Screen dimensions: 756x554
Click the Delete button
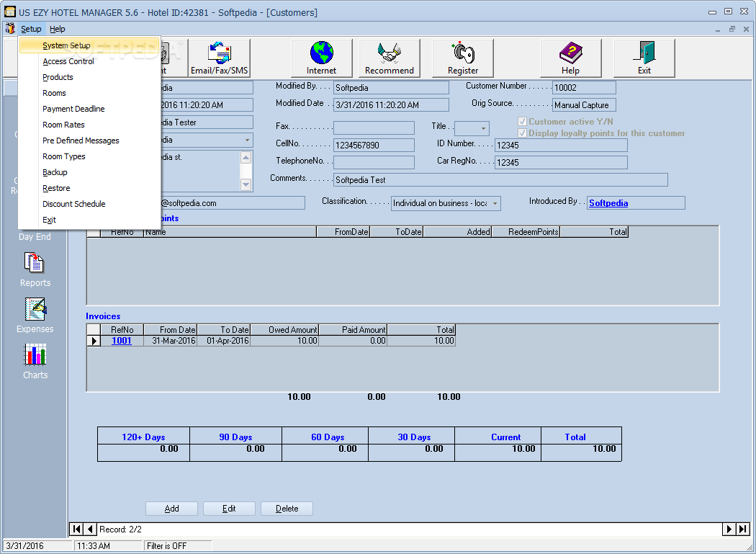[x=287, y=509]
